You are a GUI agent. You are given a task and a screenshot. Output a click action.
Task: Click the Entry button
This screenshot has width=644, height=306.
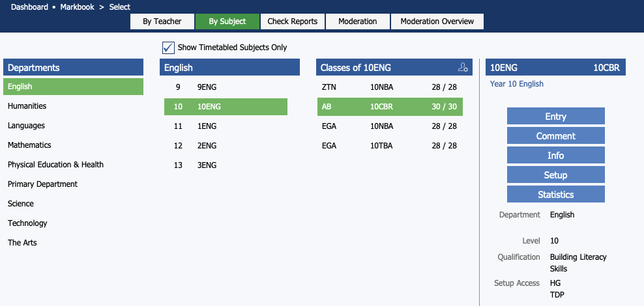tap(555, 117)
